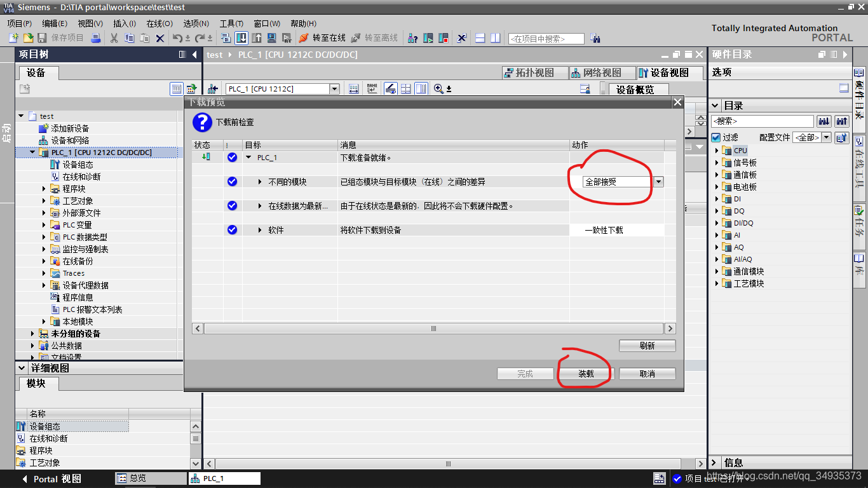This screenshot has height=488, width=868.
Task: Click split editor vertically icon
Action: 495,38
